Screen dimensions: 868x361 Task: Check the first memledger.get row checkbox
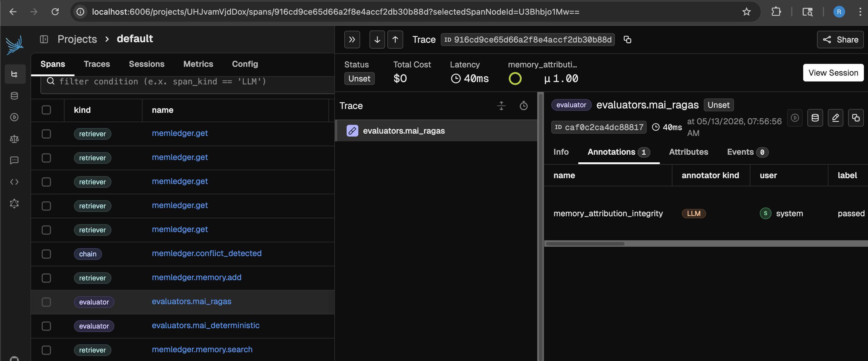pos(46,134)
